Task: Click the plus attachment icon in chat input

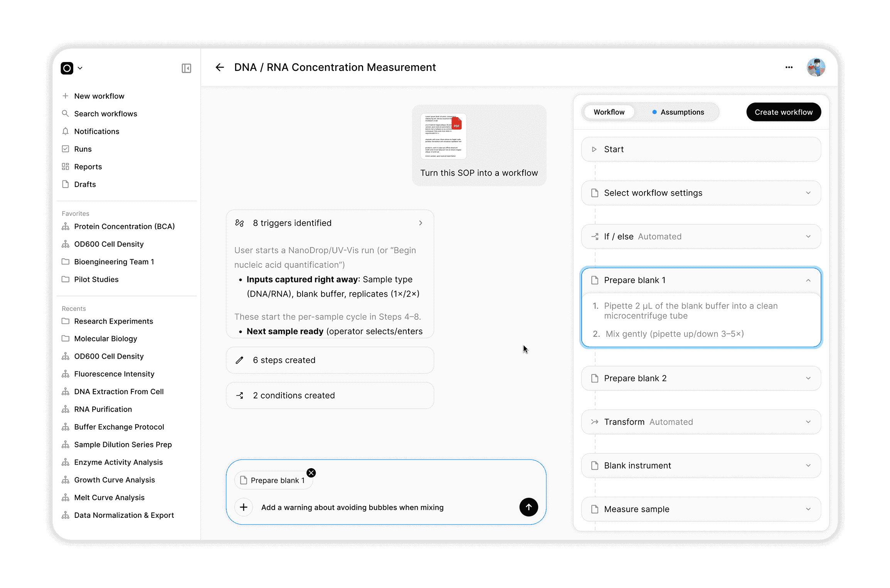Action: [244, 507]
